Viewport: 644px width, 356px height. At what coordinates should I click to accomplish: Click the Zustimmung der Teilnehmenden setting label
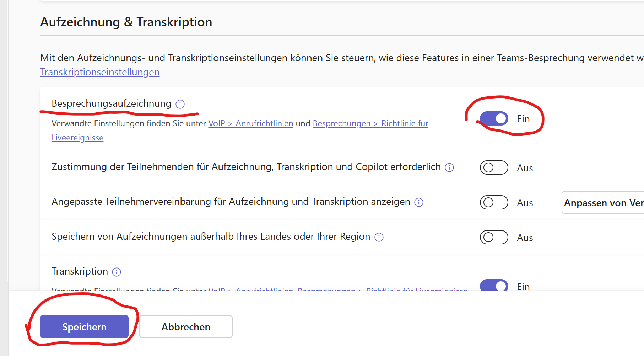pyautogui.click(x=246, y=167)
